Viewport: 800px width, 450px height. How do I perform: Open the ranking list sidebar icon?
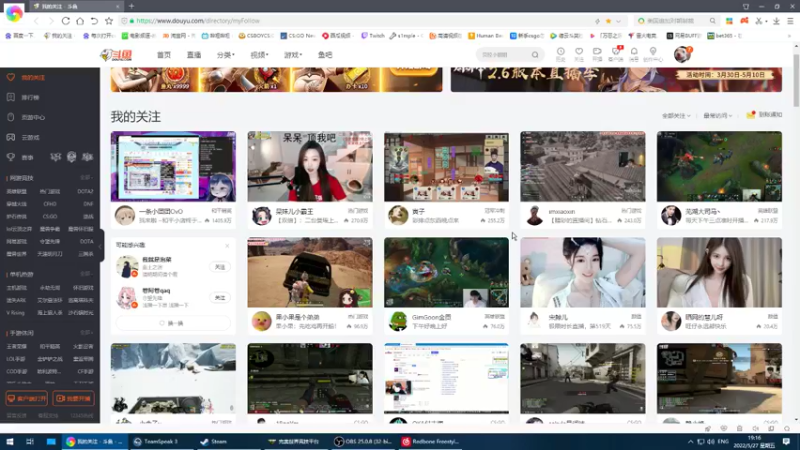pyautogui.click(x=11, y=97)
